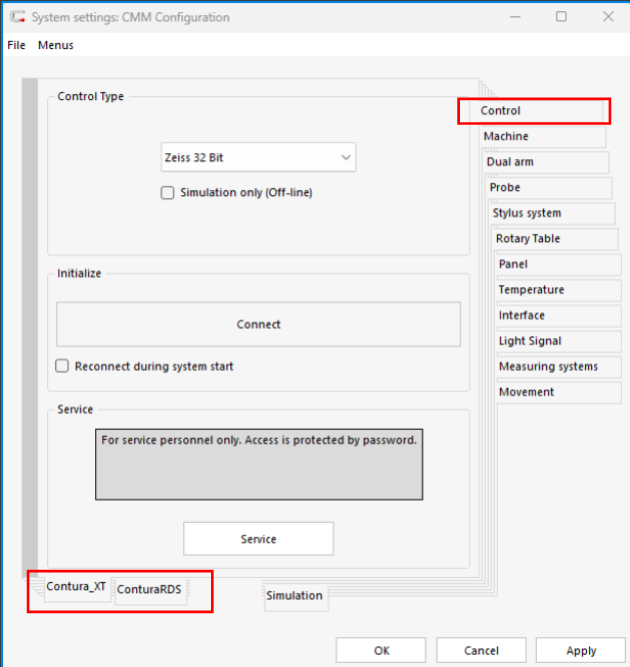Switch to the Machine tab

[x=506, y=137]
